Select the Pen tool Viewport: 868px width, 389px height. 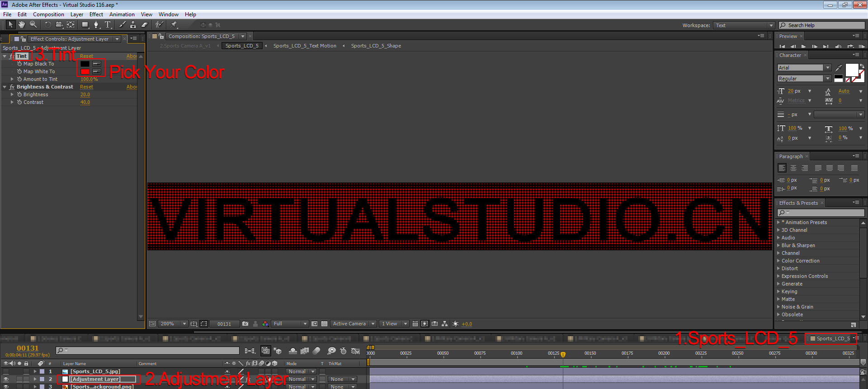click(96, 24)
